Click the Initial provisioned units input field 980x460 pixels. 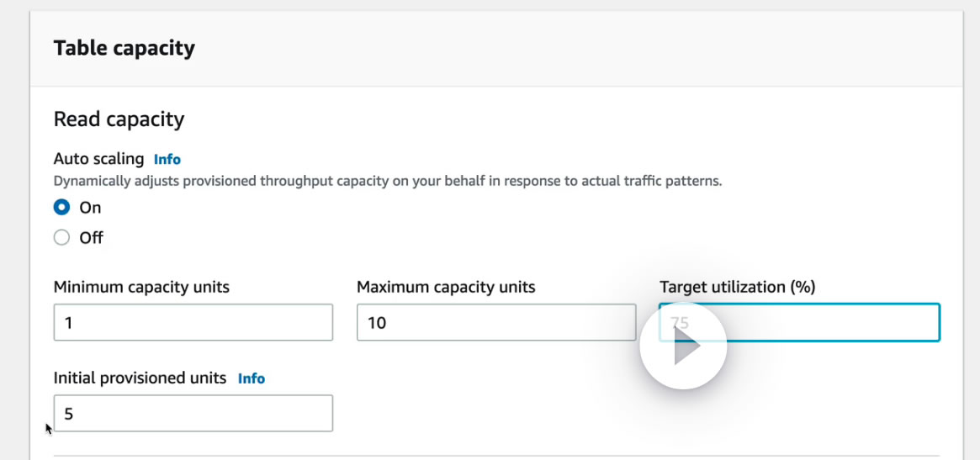pyautogui.click(x=193, y=414)
